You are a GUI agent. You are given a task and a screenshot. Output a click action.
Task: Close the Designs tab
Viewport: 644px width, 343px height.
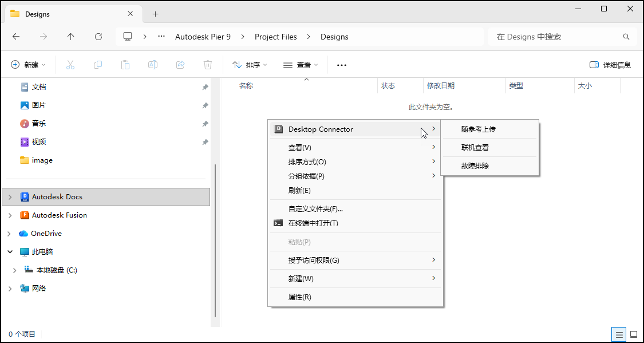click(130, 14)
